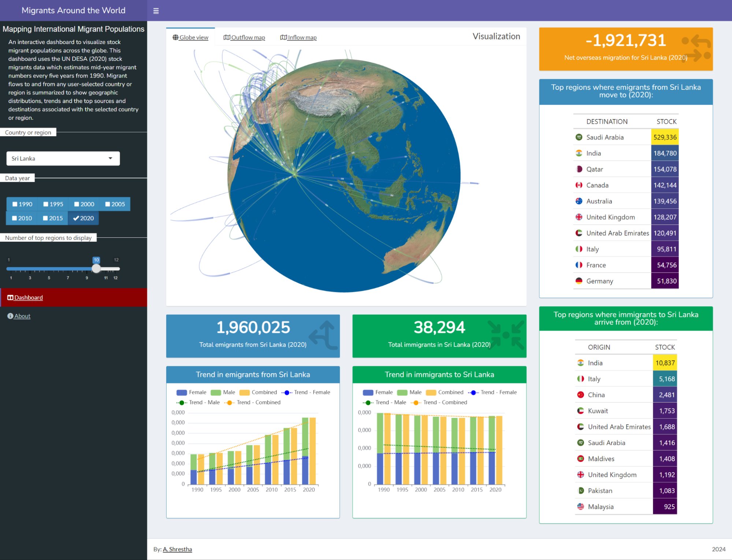Image resolution: width=732 pixels, height=560 pixels.
Task: Click the branching arrows icon on the blue emigrants card
Action: click(319, 334)
